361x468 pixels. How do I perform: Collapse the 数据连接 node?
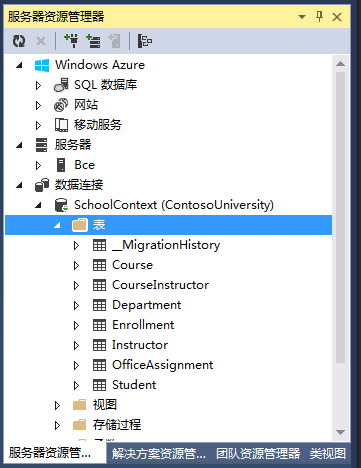pos(19,185)
